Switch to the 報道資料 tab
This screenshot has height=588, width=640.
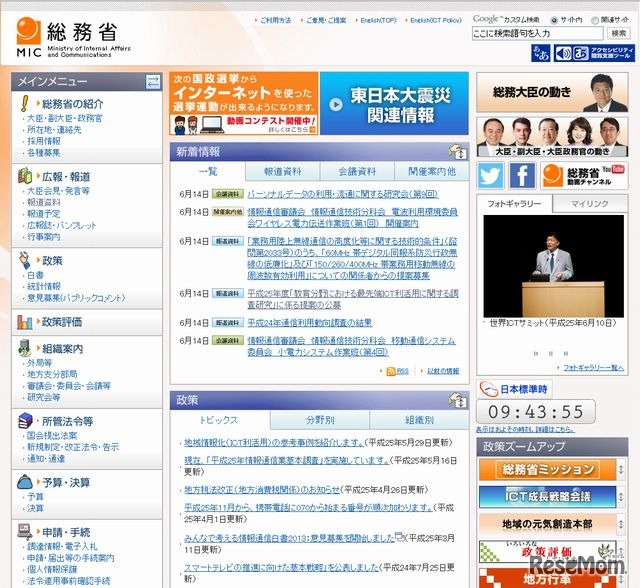tap(283, 172)
